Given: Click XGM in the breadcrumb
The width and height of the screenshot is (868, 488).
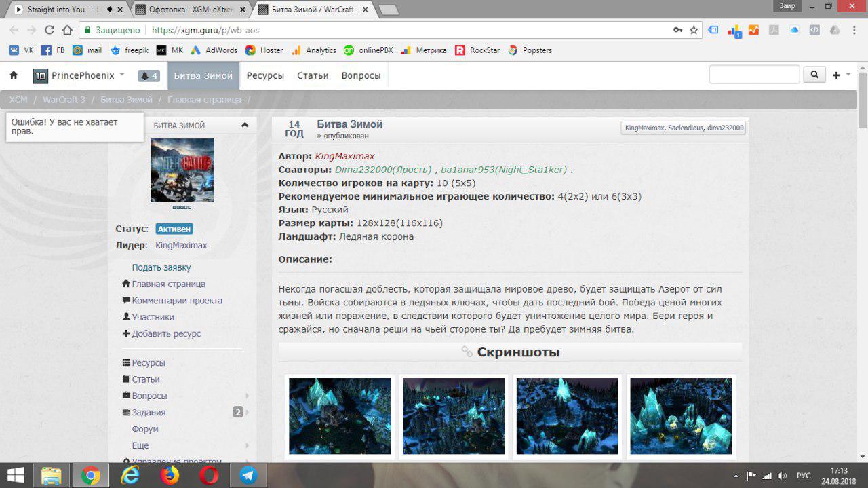Looking at the screenshot, I should (x=18, y=100).
